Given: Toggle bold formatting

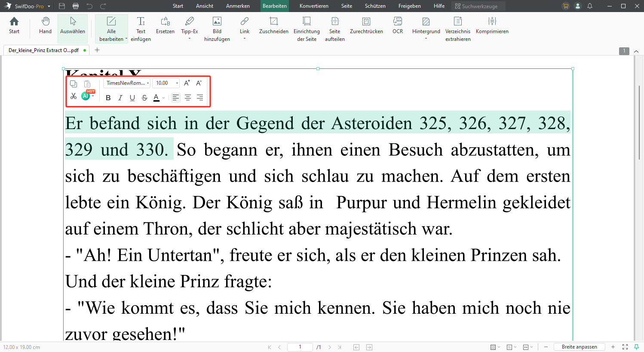Looking at the screenshot, I should [108, 98].
